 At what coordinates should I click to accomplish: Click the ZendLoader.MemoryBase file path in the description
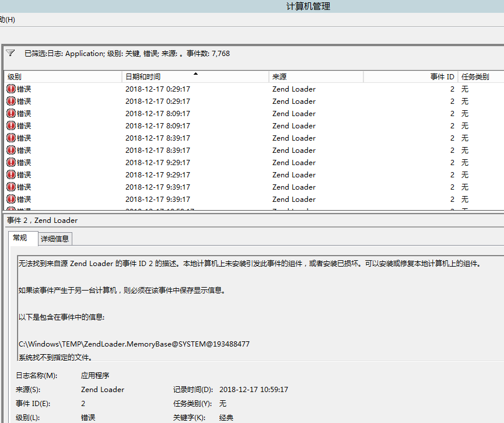(x=134, y=344)
